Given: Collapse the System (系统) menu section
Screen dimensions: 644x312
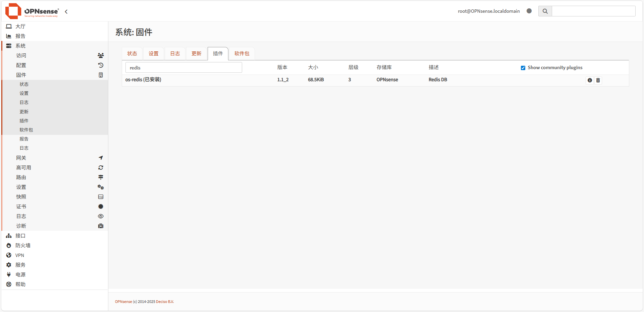Looking at the screenshot, I should coord(20,46).
